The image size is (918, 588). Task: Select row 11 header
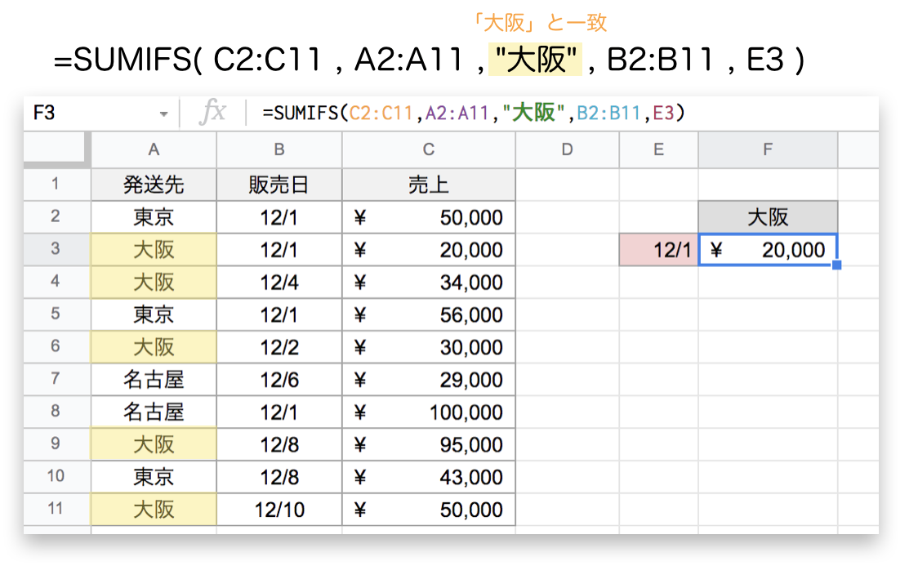click(57, 509)
